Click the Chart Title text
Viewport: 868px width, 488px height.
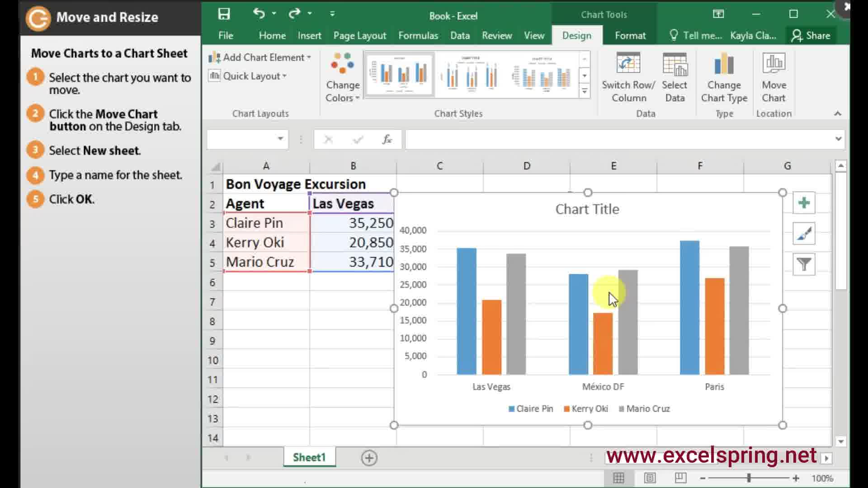587,209
